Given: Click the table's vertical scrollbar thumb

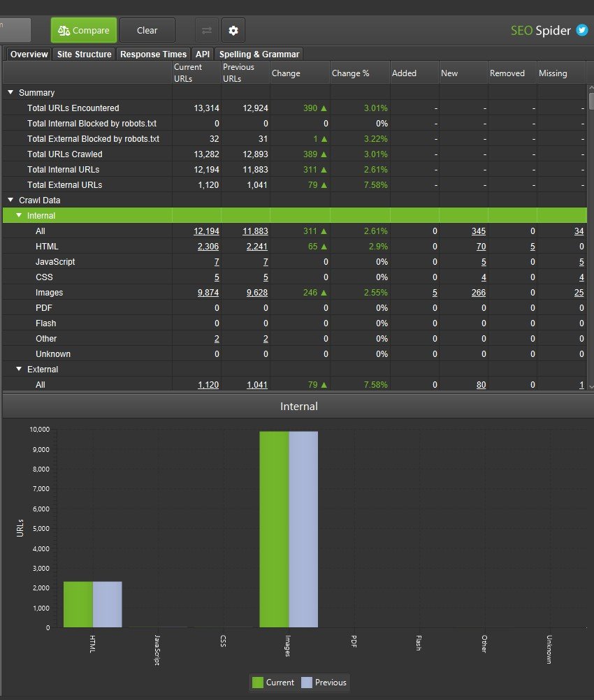Looking at the screenshot, I should [x=591, y=101].
